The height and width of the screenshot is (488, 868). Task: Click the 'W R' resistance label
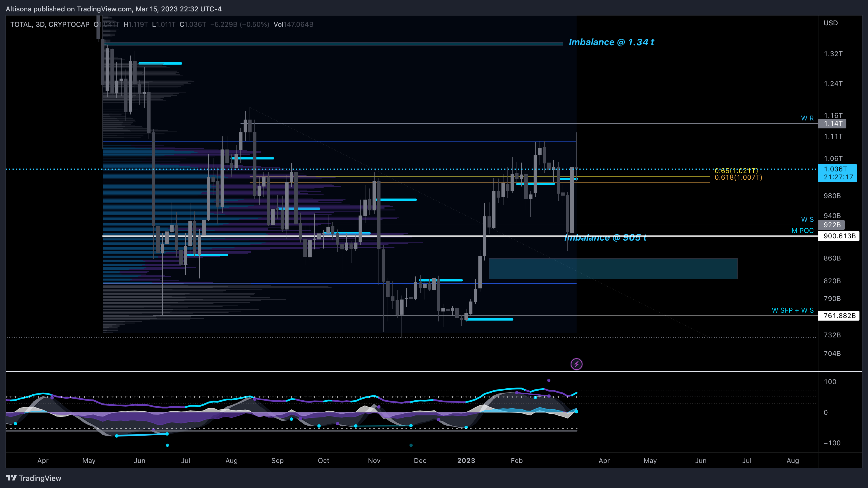(807, 118)
